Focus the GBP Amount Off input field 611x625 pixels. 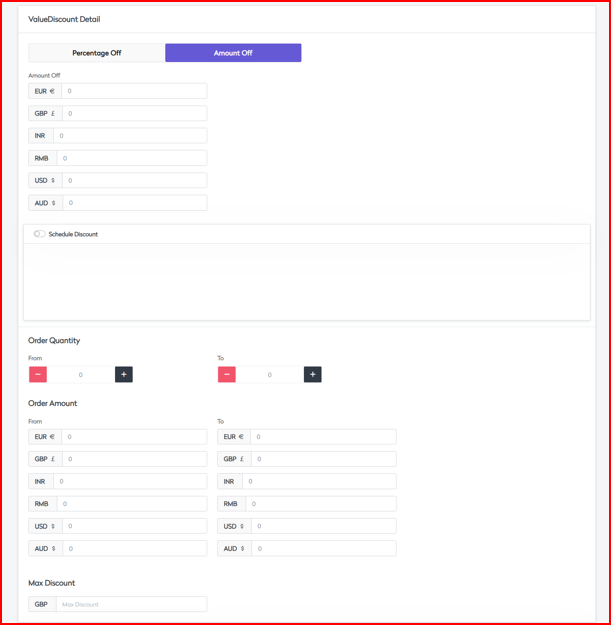134,113
